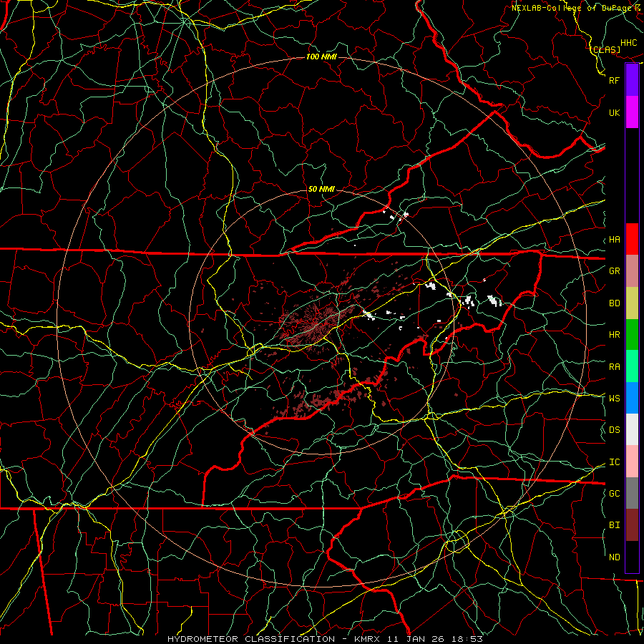Viewport: 644px width, 644px height.
Task: Click the DS legend label
Action: click(615, 429)
